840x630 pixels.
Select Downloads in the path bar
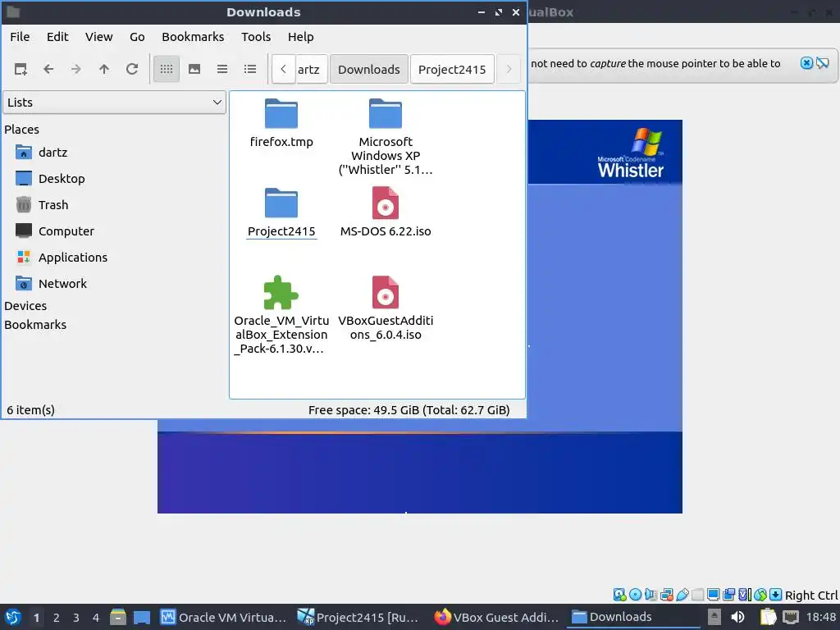pyautogui.click(x=369, y=70)
